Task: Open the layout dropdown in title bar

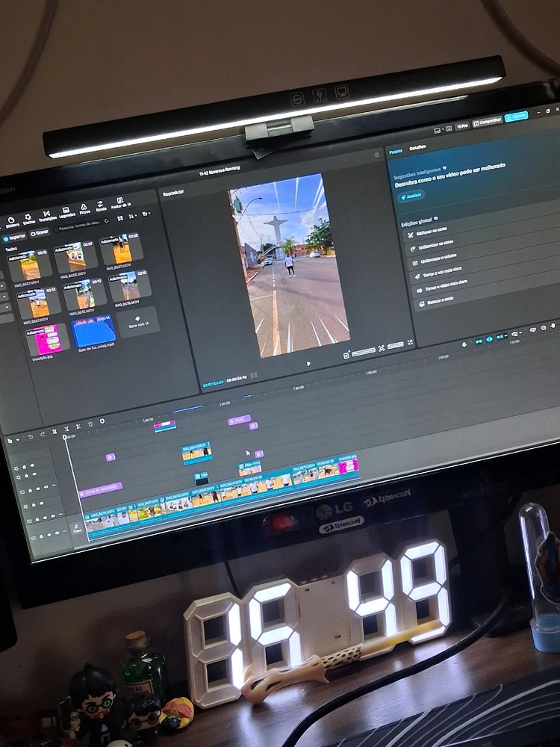Action: (438, 129)
